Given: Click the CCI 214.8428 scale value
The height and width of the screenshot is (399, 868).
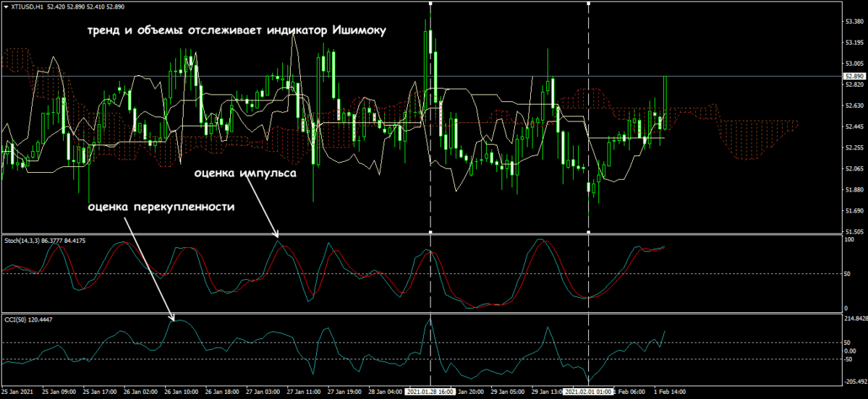Looking at the screenshot, I should (856, 318).
